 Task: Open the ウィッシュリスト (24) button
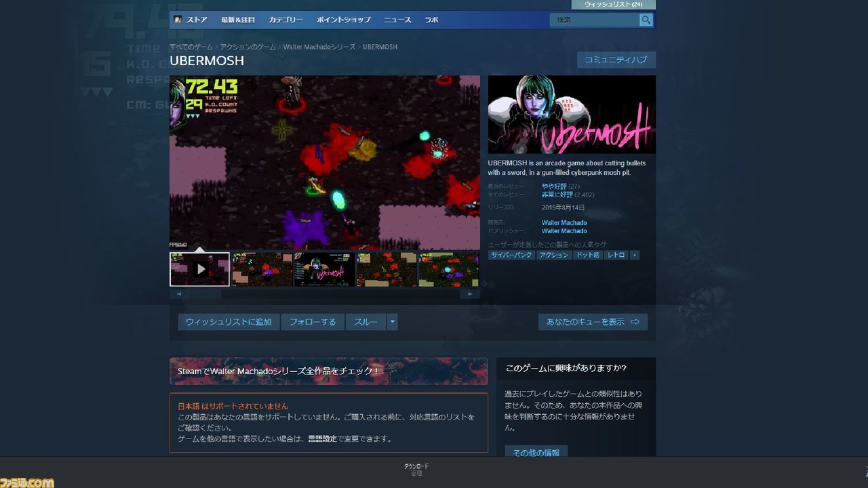(x=614, y=4)
